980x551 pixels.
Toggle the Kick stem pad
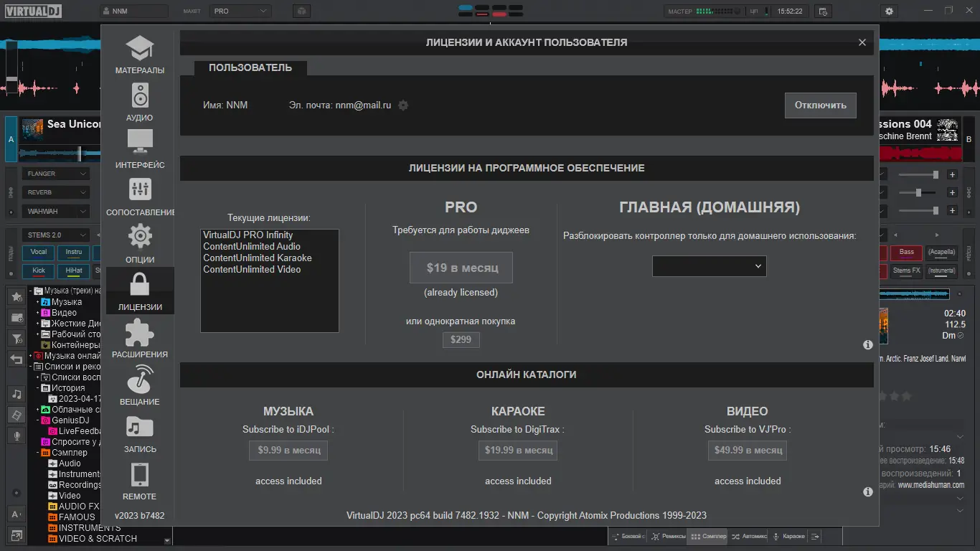pos(39,271)
